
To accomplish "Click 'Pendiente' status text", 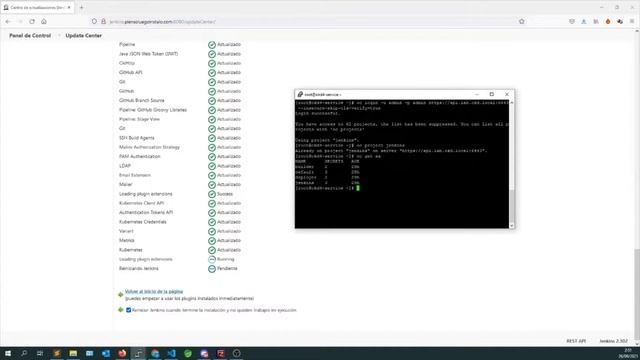I will (x=227, y=269).
